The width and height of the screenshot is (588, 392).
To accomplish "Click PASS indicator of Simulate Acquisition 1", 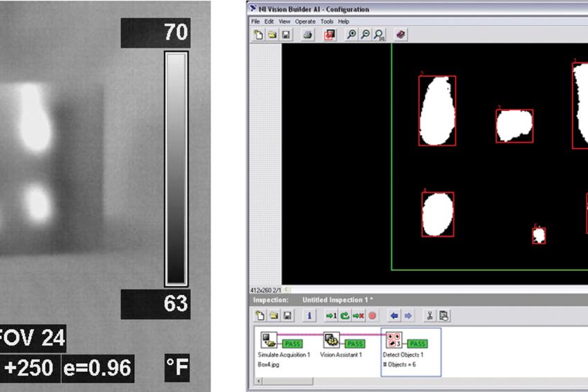I will 292,344.
